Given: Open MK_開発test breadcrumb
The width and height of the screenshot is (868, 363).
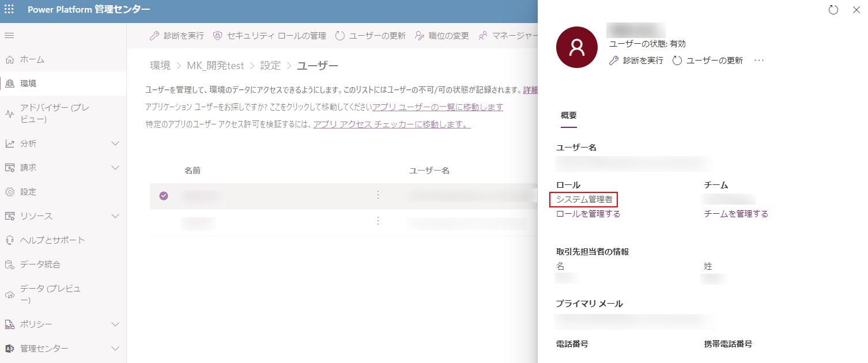Looking at the screenshot, I should coord(216,66).
